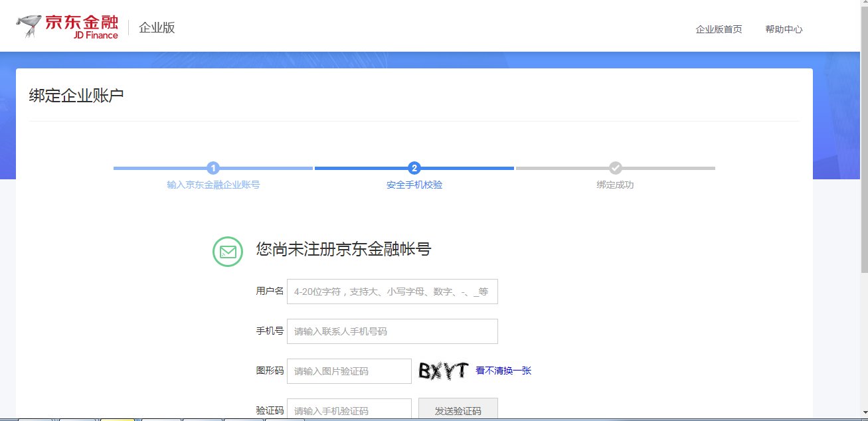
Task: Select step 1 circle in the progress bar
Action: [x=213, y=168]
